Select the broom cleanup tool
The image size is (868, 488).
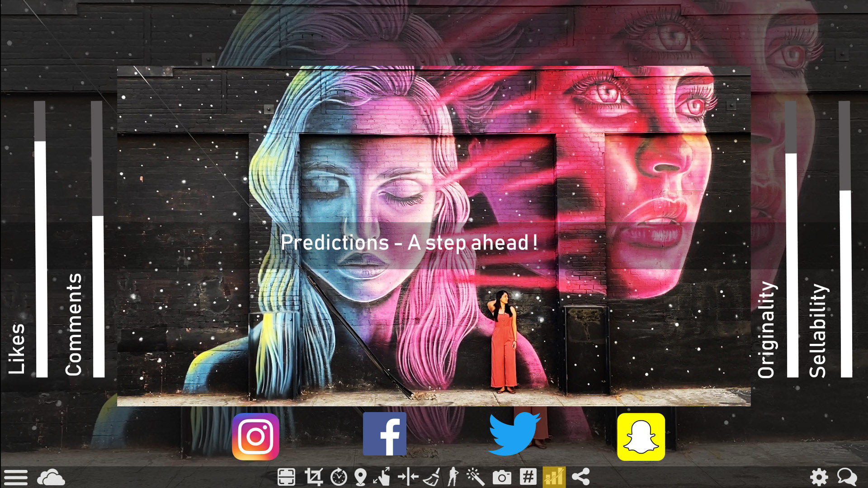coord(431,477)
